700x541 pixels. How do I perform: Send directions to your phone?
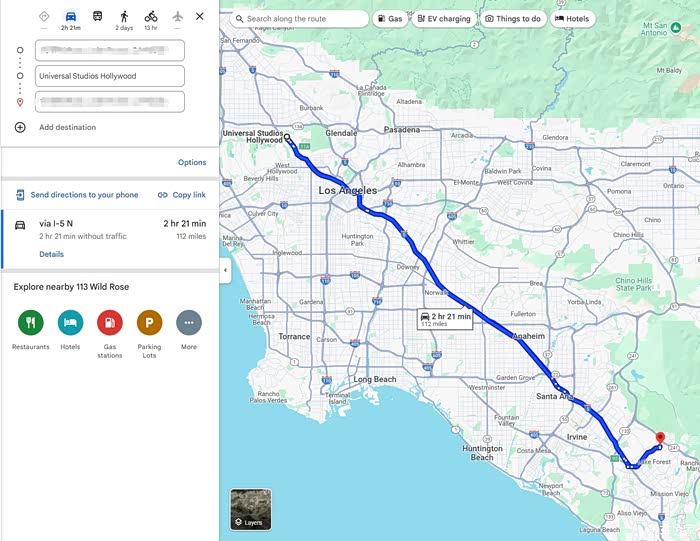tap(77, 195)
